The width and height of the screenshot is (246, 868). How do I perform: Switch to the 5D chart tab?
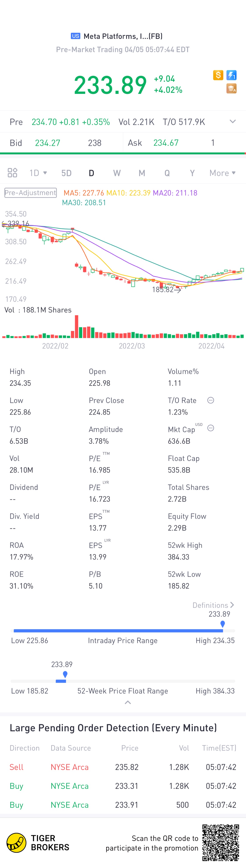[66, 173]
